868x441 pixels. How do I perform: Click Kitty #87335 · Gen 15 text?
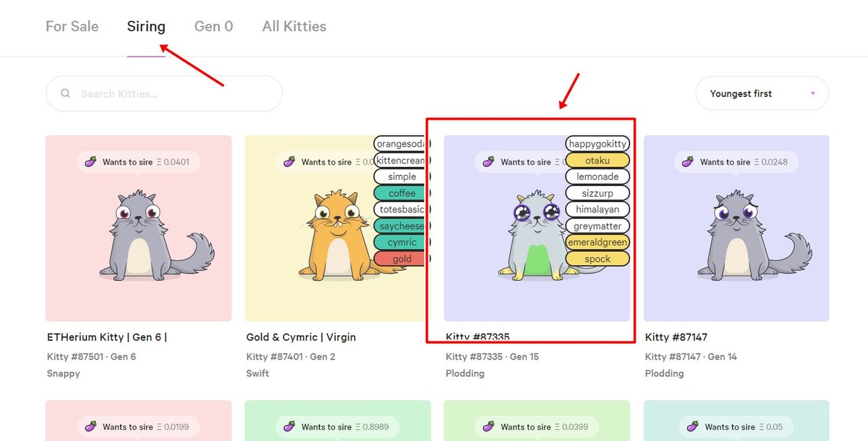click(492, 356)
